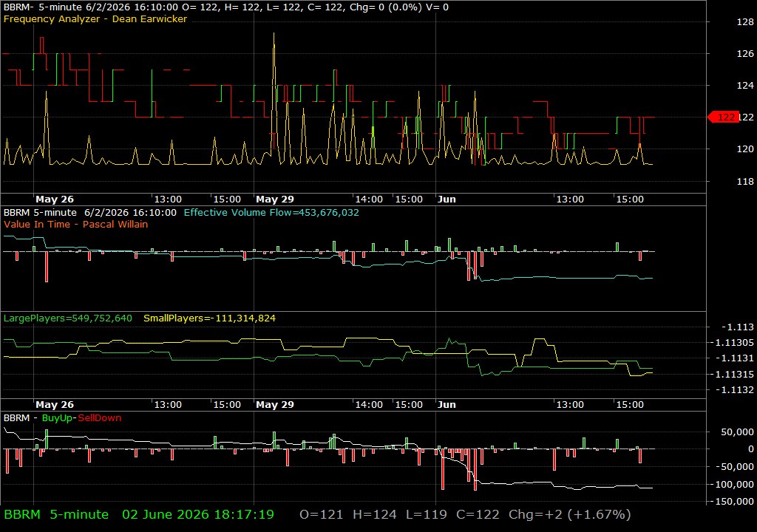Click the -1.113 axis label
The height and width of the screenshot is (532, 757).
coord(737,327)
